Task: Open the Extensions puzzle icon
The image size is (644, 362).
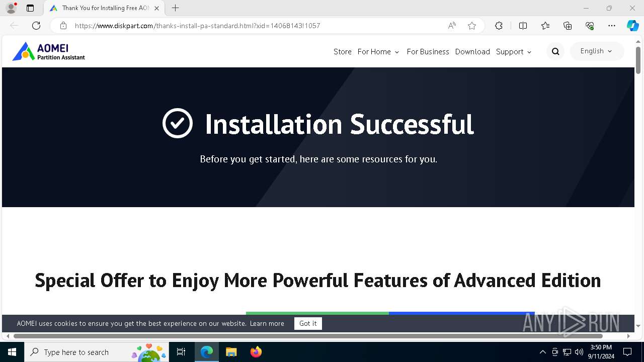Action: [x=499, y=26]
